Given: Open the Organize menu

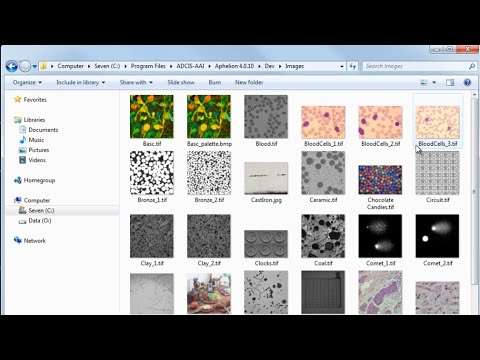Looking at the screenshot, I should click(x=27, y=82).
